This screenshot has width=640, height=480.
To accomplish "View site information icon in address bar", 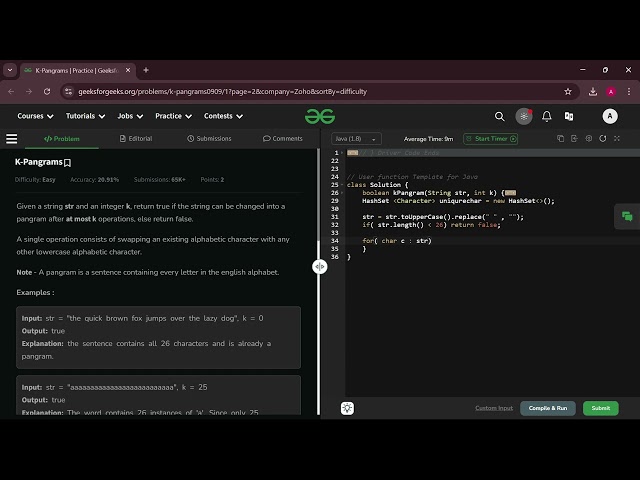I will coord(69,91).
